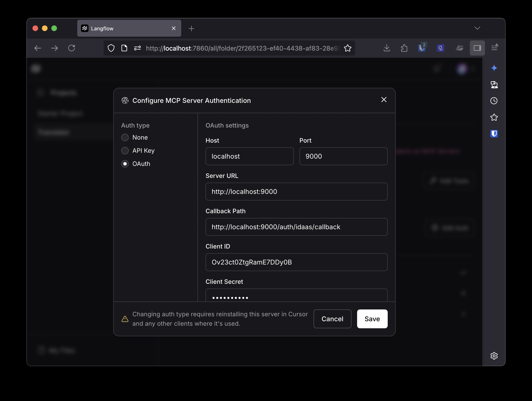
Task: Open the Grammarly extension
Action: coord(440,48)
